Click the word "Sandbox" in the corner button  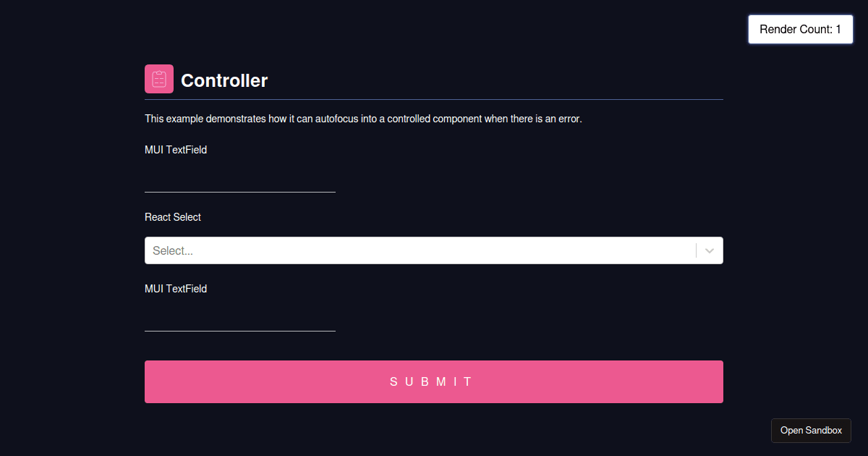coord(824,431)
